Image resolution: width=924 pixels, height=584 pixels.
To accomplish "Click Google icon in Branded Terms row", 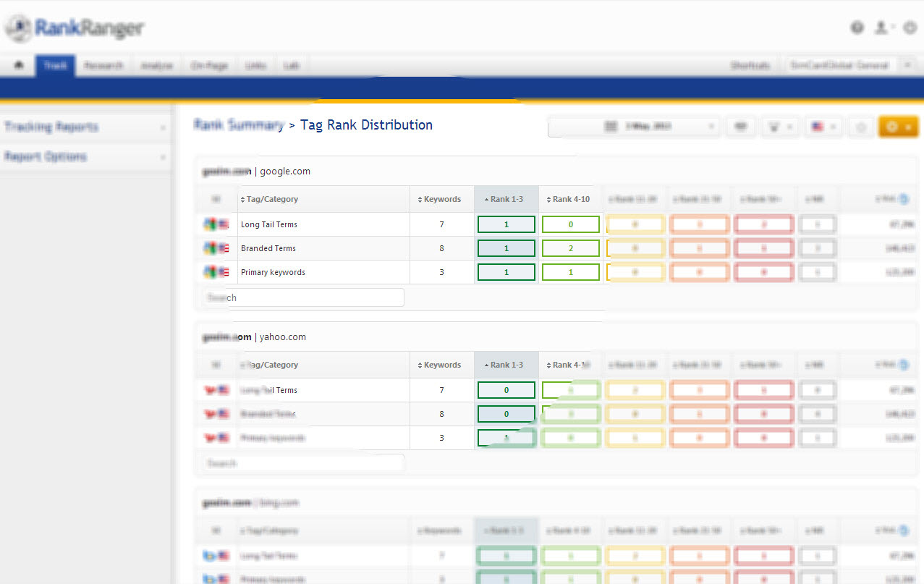I will (211, 248).
